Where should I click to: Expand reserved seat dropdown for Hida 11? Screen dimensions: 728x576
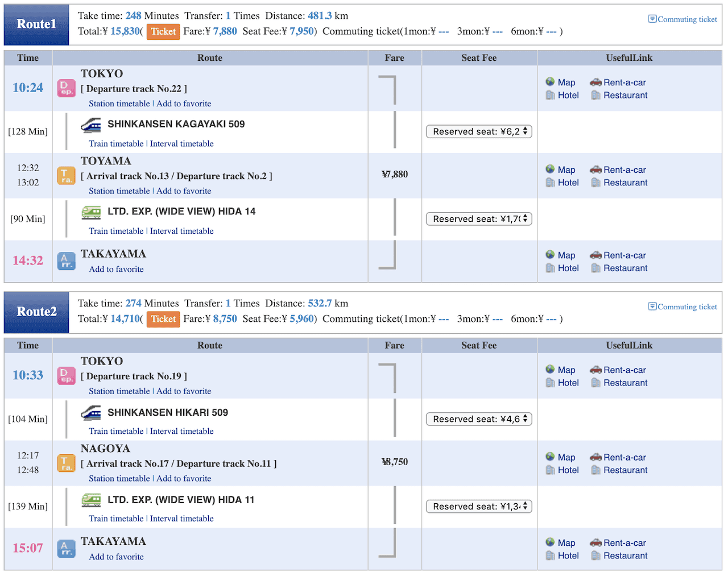[479, 507]
